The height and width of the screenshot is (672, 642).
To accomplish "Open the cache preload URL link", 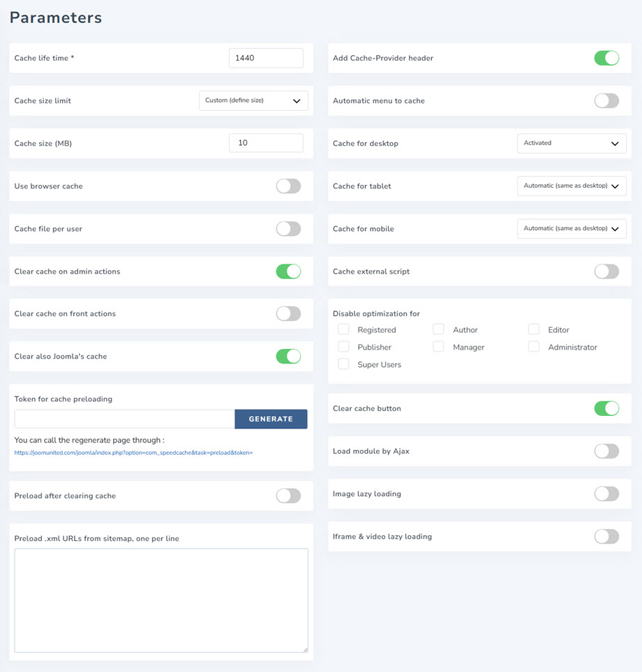I will tap(133, 453).
